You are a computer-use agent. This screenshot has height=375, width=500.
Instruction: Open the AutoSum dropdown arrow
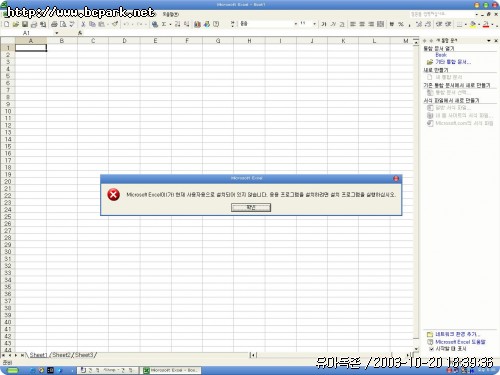coord(170,24)
